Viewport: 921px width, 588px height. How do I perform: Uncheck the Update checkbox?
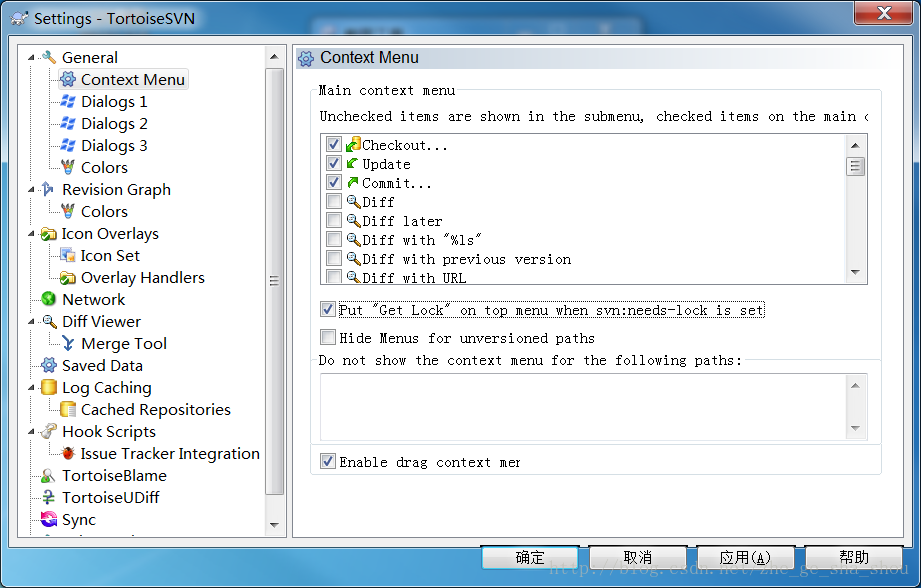coord(334,163)
